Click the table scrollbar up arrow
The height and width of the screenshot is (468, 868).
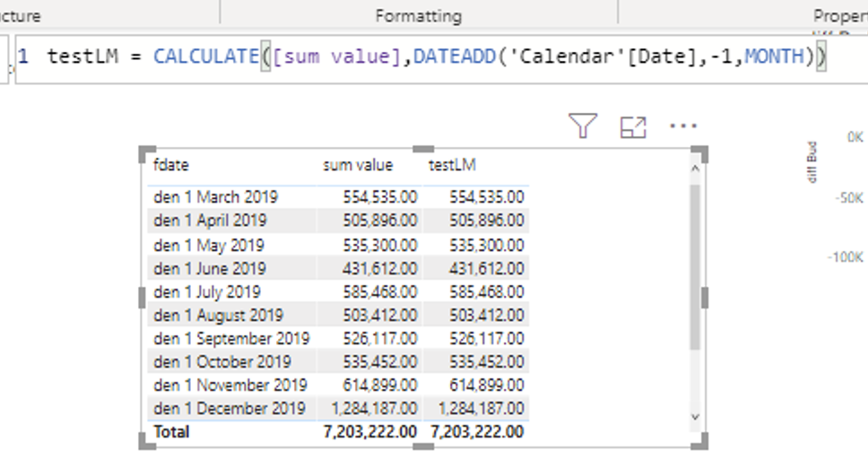[695, 169]
